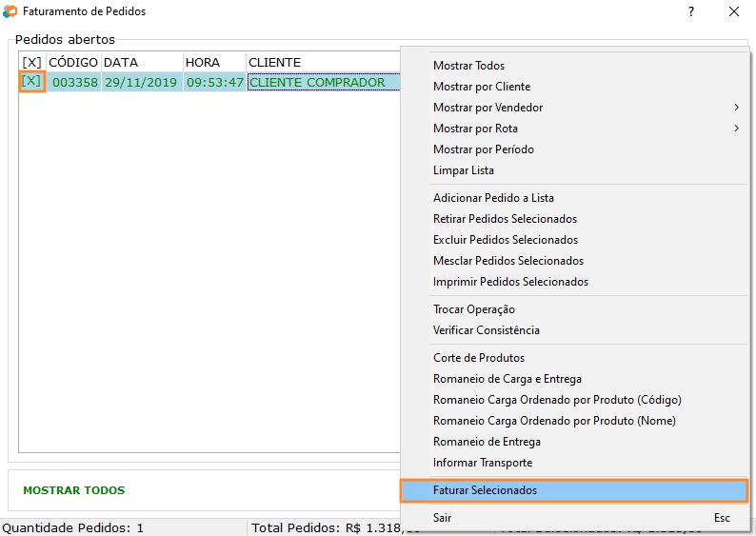Screen dimensions: 756x536
Task: Select Mostrar Todos in the context menu
Action: [468, 66]
